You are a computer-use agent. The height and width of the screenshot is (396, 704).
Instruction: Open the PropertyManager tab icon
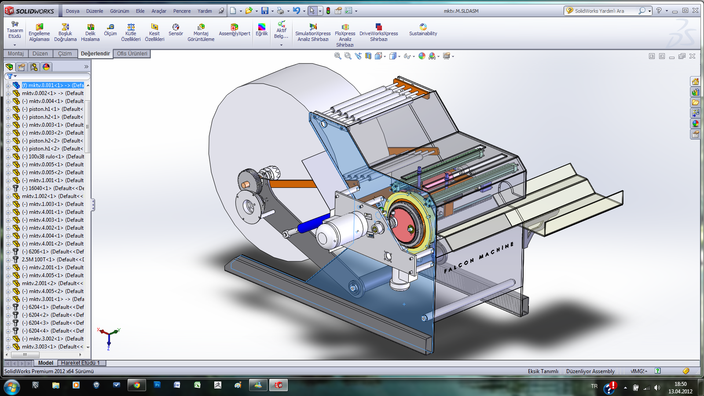[x=22, y=67]
